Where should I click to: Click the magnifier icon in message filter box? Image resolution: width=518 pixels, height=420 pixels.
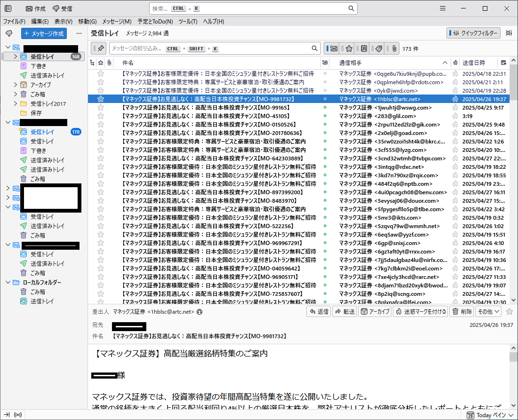click(314, 48)
